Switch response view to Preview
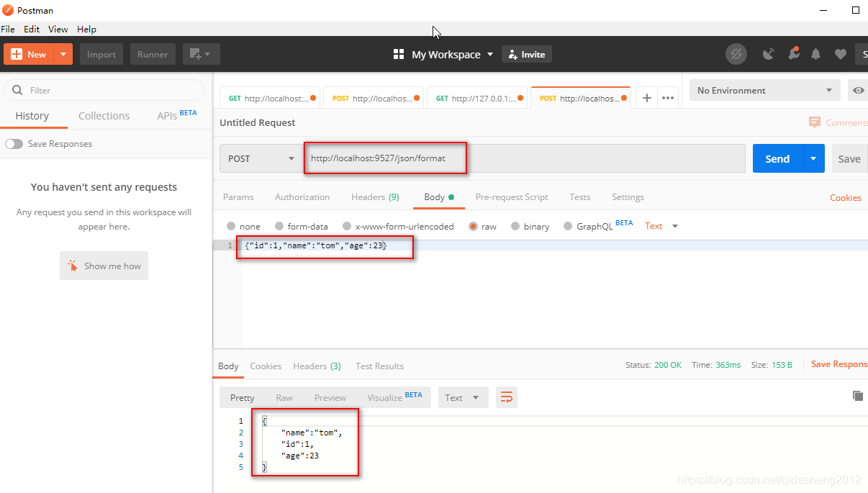 [x=330, y=397]
